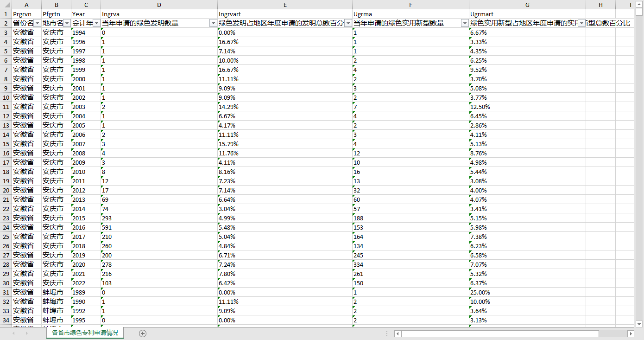Viewport: 644px width, 340px height.
Task: Open the filter dropdown in column G
Action: [581, 23]
